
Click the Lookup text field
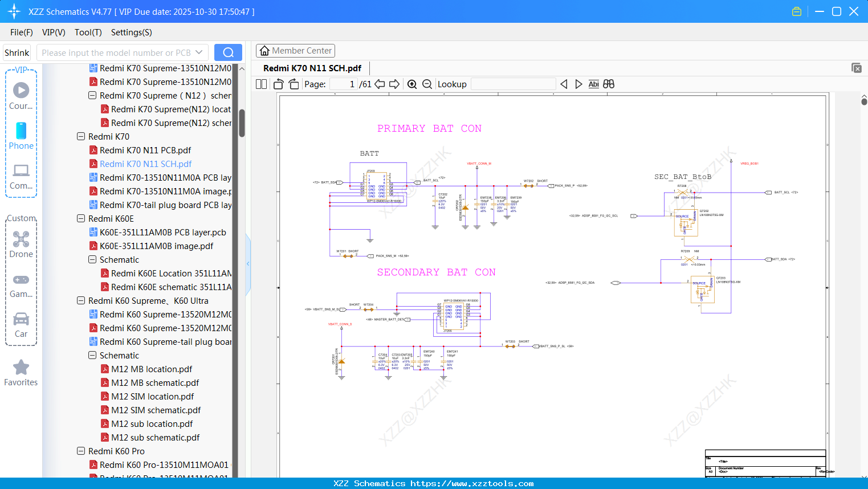[513, 84]
